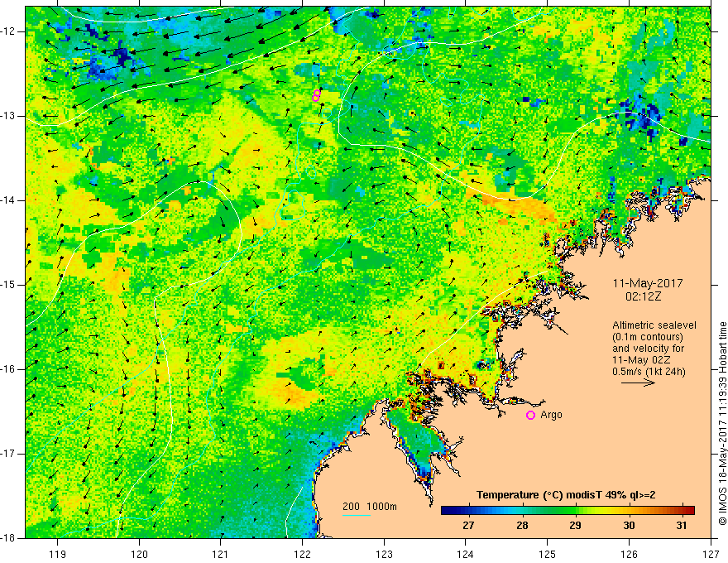This screenshot has width=728, height=563.
Task: Click the 'Altimetric sealevel' legend text
Action: [654, 325]
